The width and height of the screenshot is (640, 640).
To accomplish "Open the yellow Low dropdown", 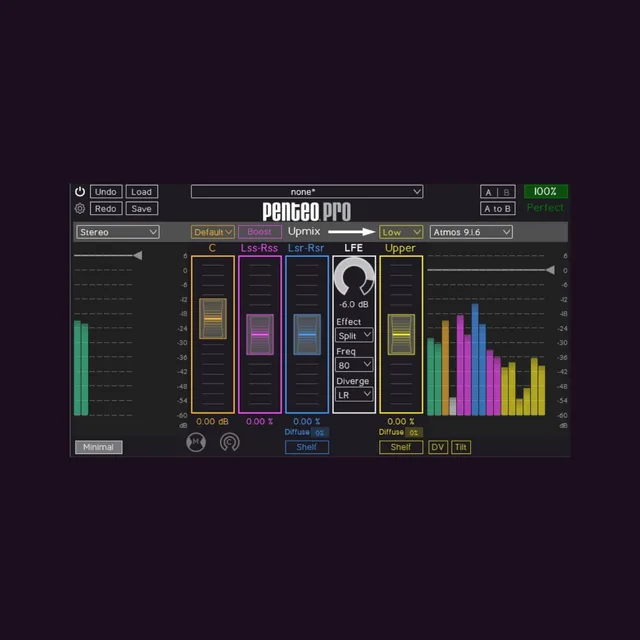I will click(x=401, y=232).
